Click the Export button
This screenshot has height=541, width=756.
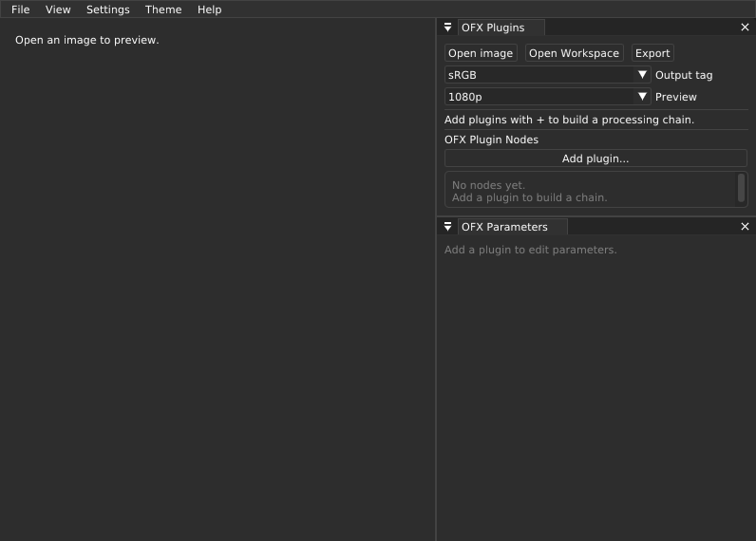pyautogui.click(x=652, y=53)
